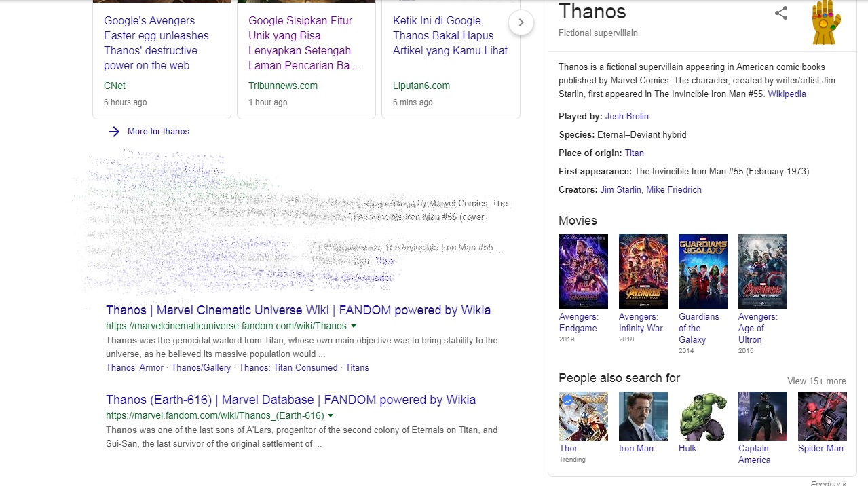Click the Spider-Man name link
Screen dimensions: 868x486
tap(820, 449)
